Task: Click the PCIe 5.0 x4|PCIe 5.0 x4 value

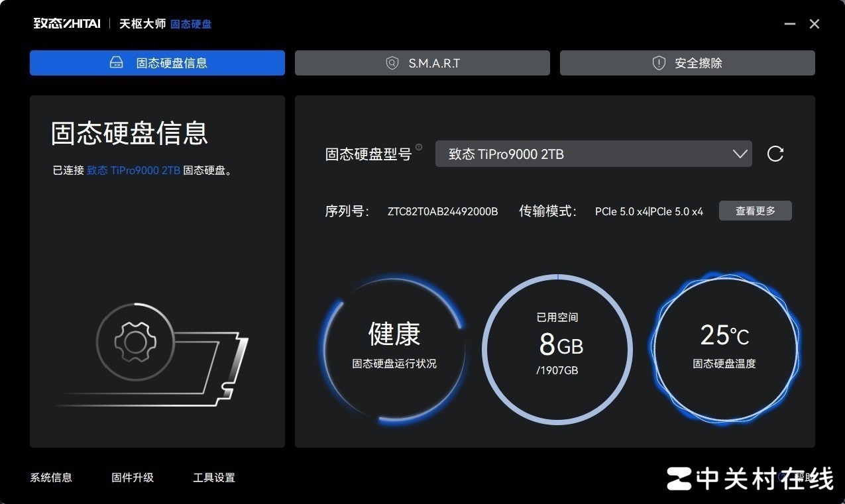Action: click(x=649, y=211)
